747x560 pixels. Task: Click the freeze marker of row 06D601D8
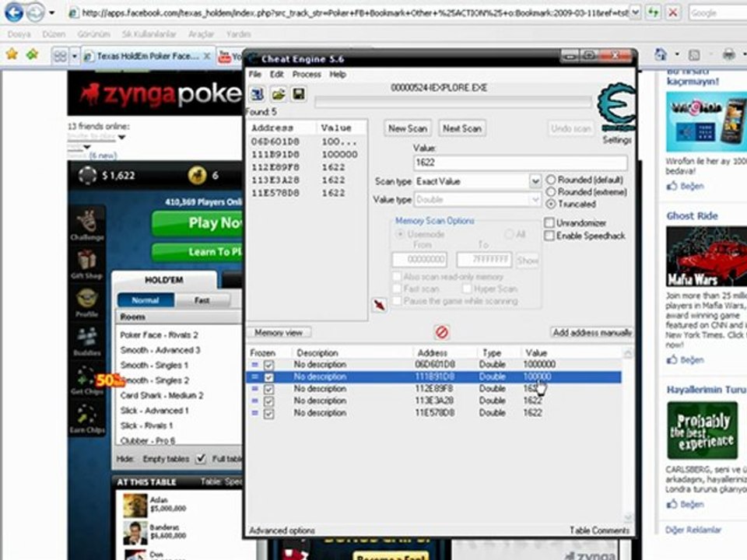click(x=255, y=365)
